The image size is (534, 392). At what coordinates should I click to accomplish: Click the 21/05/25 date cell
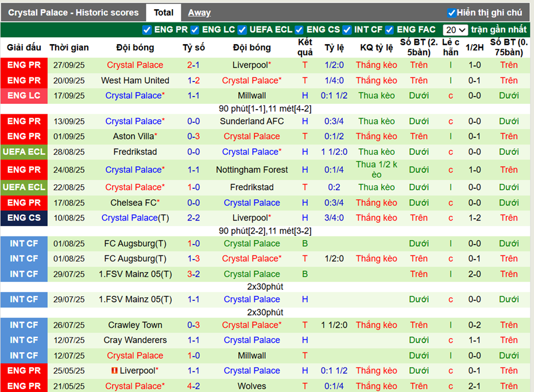click(69, 386)
